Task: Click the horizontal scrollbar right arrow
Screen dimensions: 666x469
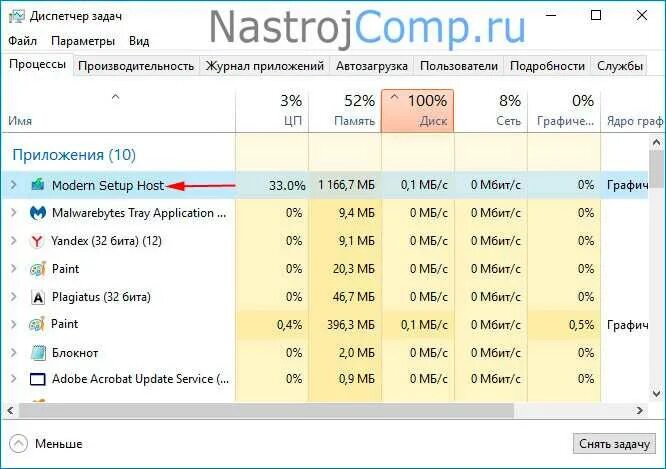Action: pos(640,410)
